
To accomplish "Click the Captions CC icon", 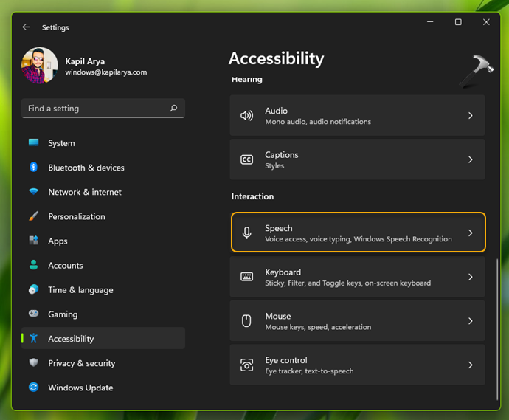I will click(x=247, y=159).
